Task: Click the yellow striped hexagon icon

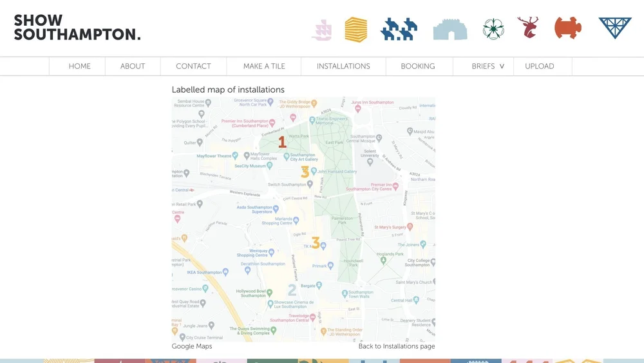Action: 355,30
